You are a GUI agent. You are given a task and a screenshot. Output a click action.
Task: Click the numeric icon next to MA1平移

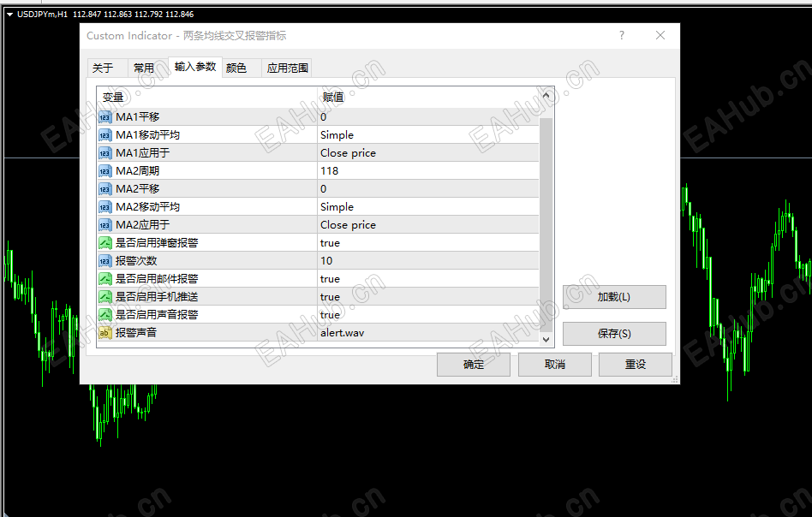(x=104, y=116)
